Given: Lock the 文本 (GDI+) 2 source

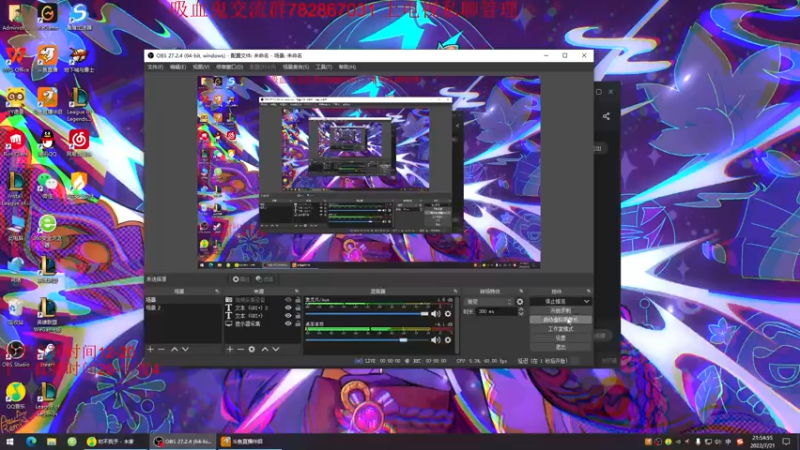Looking at the screenshot, I should tap(297, 308).
